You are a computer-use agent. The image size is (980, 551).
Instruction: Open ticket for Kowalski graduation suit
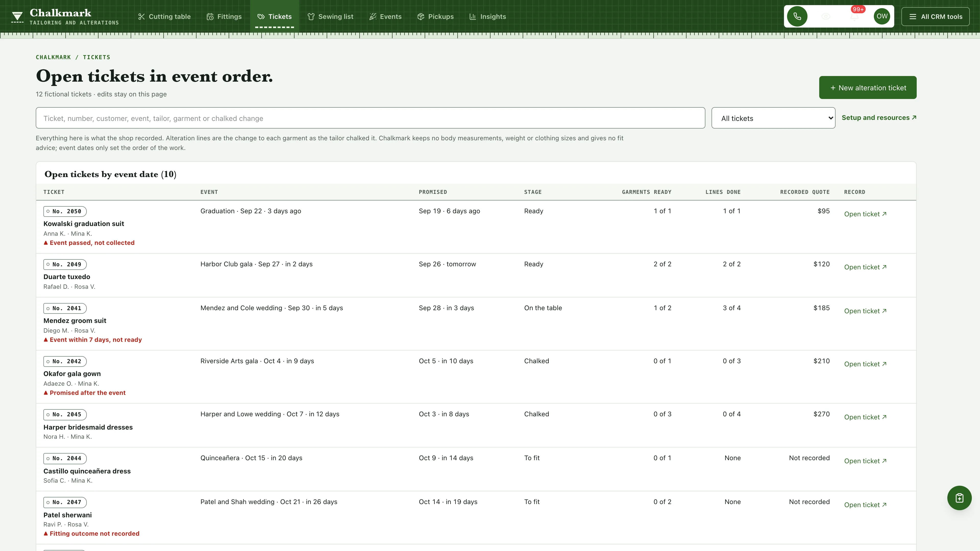click(865, 214)
